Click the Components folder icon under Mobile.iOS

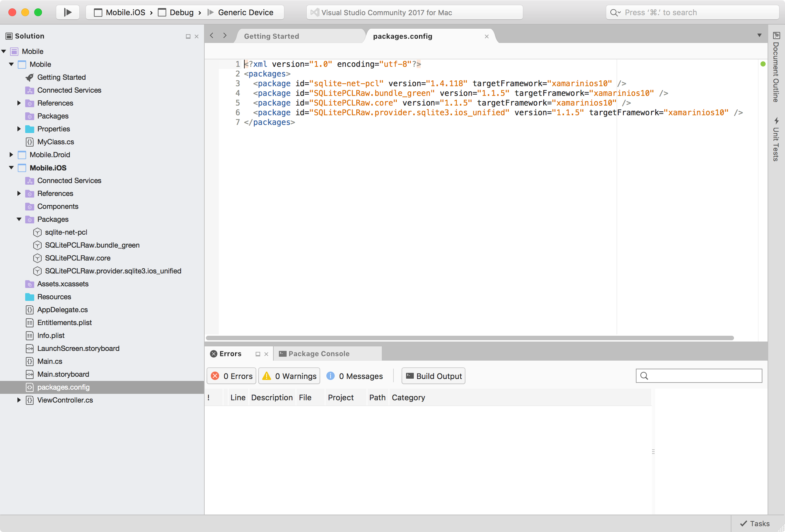(x=30, y=207)
